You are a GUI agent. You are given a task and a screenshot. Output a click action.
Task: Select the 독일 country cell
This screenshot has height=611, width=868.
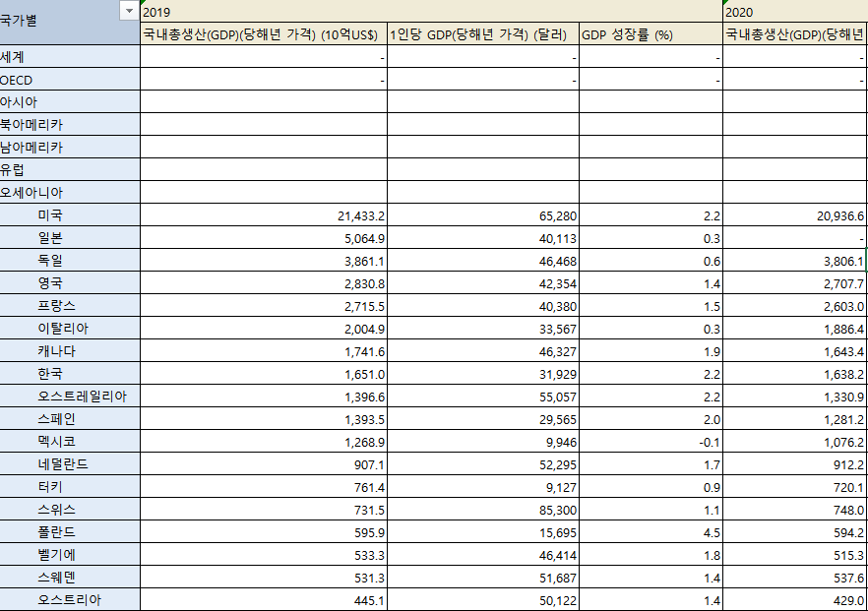point(70,261)
